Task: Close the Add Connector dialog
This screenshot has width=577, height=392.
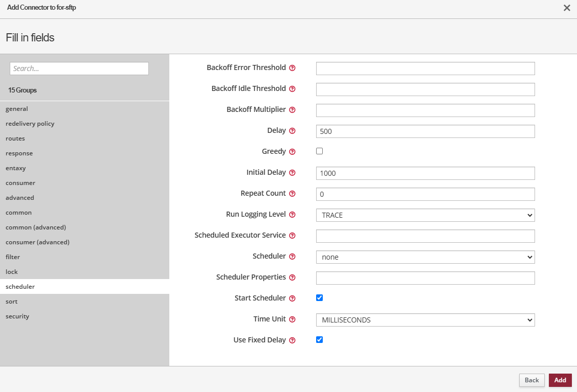Action: pyautogui.click(x=567, y=8)
